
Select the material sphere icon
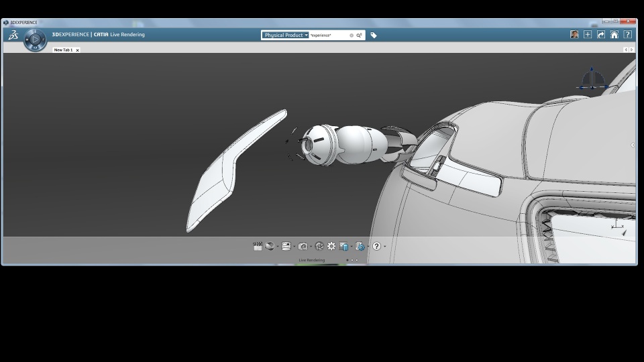270,246
